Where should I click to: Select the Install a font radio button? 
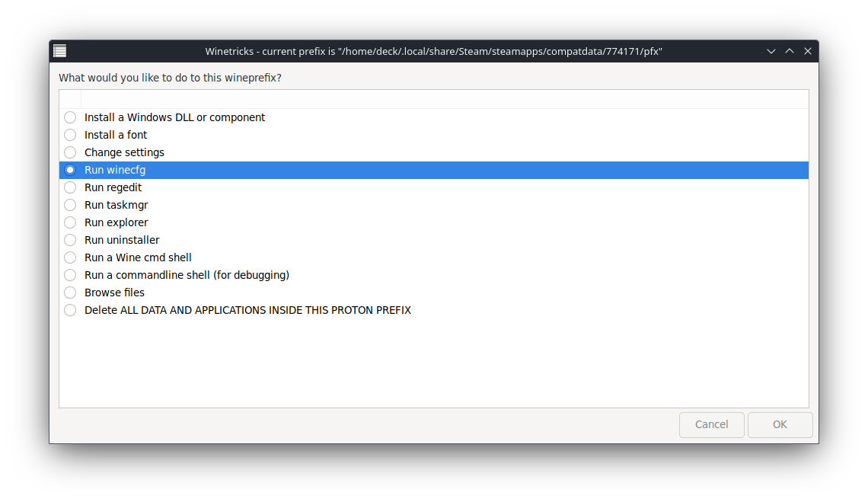point(70,135)
